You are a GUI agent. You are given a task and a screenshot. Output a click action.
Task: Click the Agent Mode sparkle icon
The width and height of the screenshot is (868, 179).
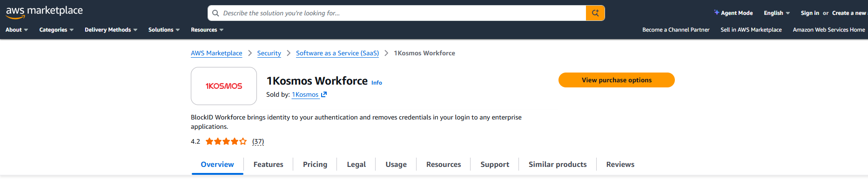point(717,13)
